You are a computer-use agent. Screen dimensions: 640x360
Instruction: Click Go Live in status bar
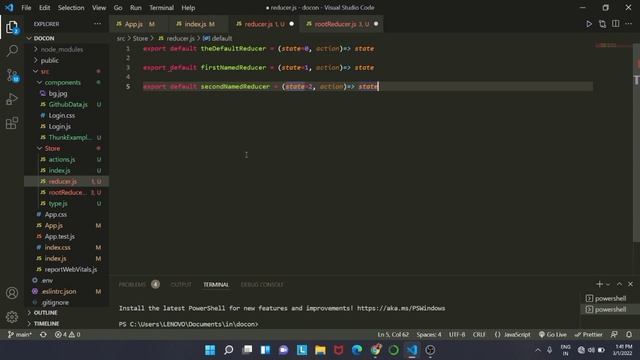553,334
